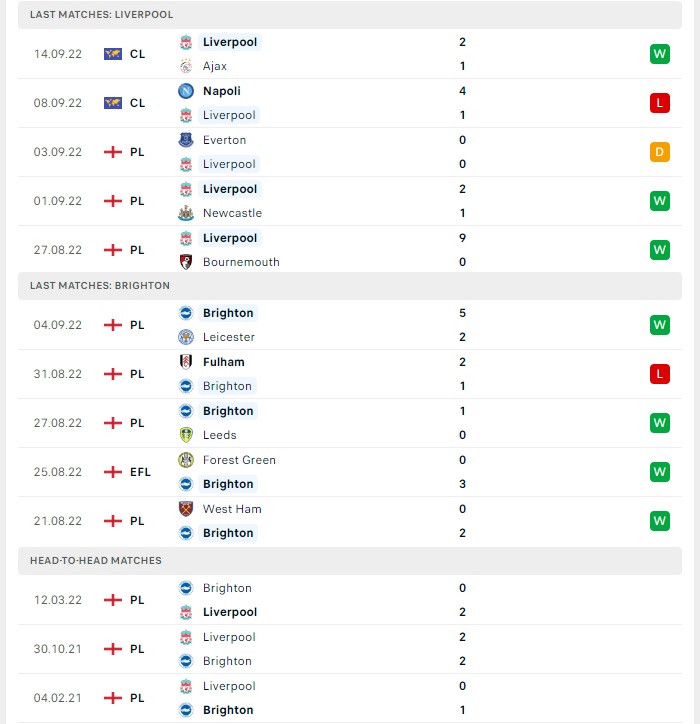Open the Forest Green team name link
The height and width of the screenshot is (724, 700).
[239, 460]
